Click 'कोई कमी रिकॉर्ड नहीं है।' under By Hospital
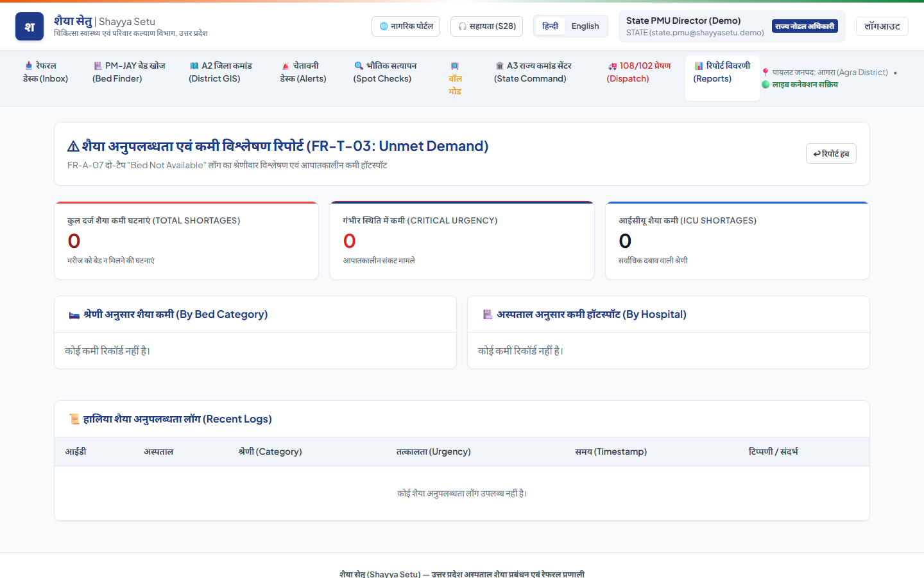 (x=520, y=351)
